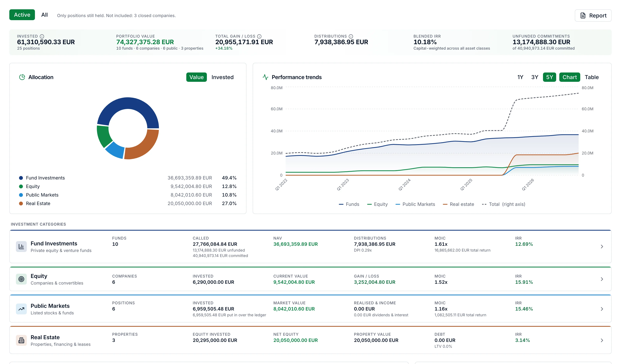Open the Real Estate category title

(x=45, y=337)
